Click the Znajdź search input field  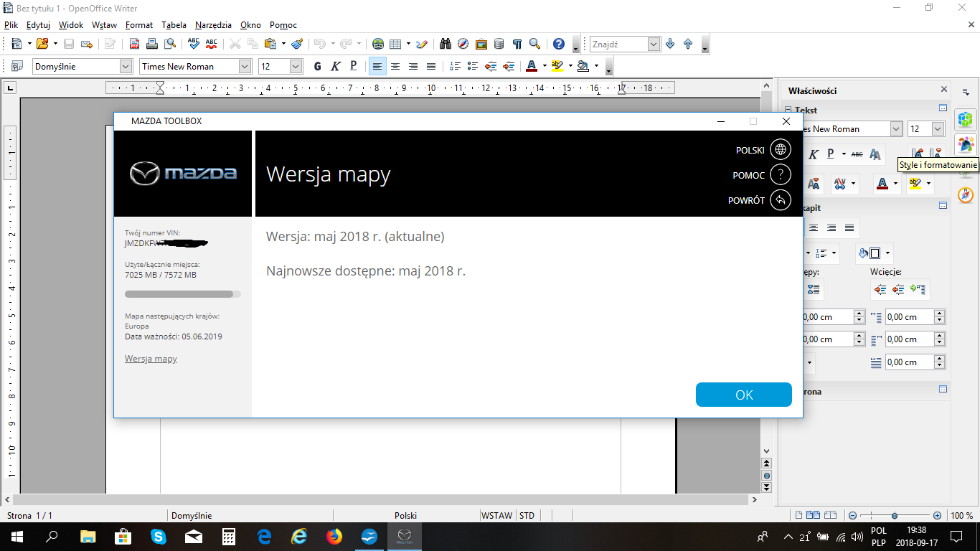click(618, 44)
